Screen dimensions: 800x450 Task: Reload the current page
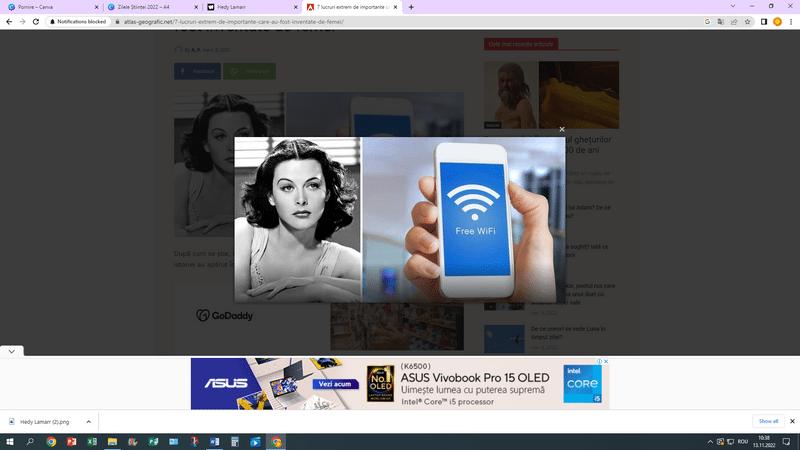point(36,21)
